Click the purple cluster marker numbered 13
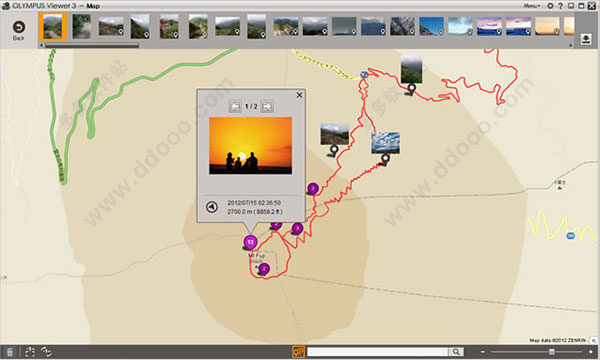Screen dimensions: 600x360 point(250,243)
